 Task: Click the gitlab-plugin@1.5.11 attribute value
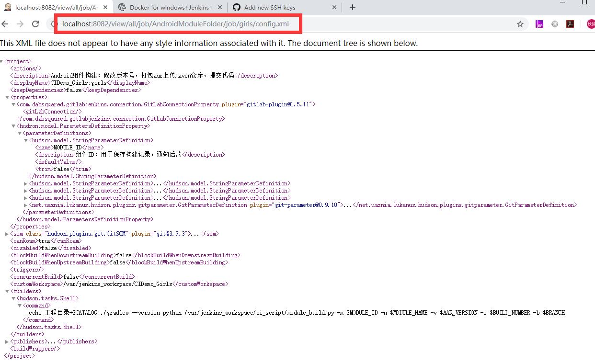279,104
